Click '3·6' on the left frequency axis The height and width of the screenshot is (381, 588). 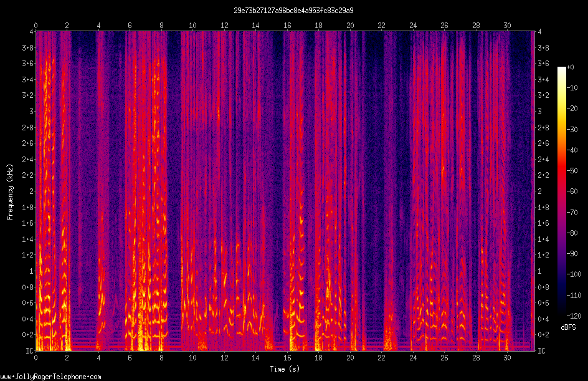tap(28, 64)
